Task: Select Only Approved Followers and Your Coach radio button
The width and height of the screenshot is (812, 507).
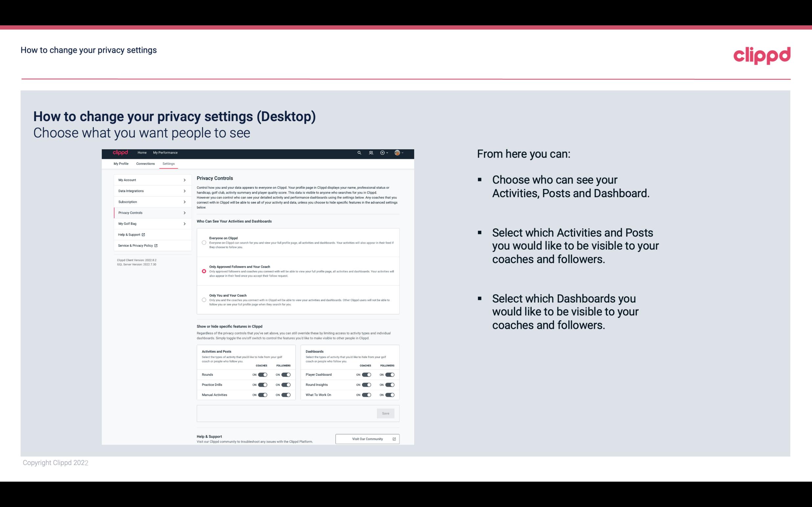Action: tap(203, 271)
